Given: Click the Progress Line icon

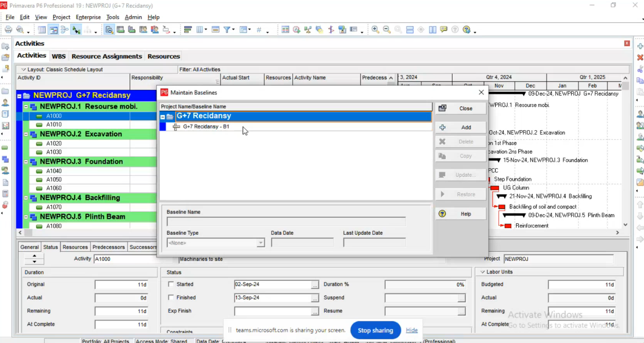Looking at the screenshot, I should pos(331,30).
